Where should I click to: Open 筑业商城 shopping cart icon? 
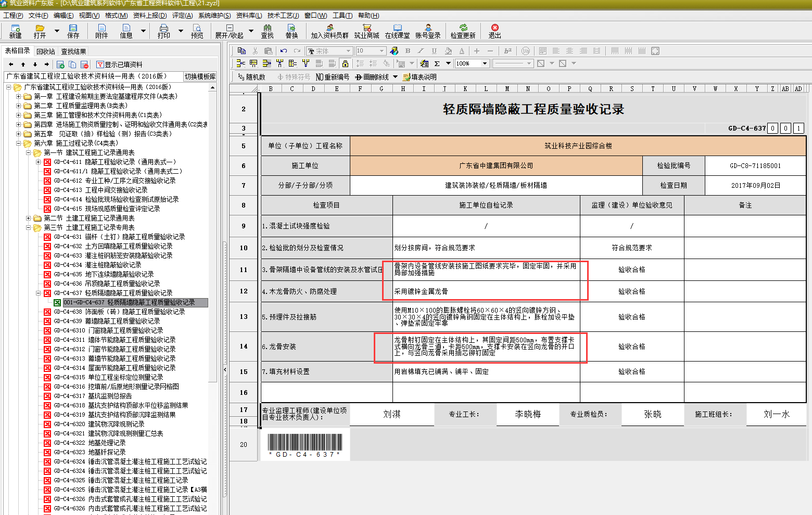pyautogui.click(x=366, y=31)
